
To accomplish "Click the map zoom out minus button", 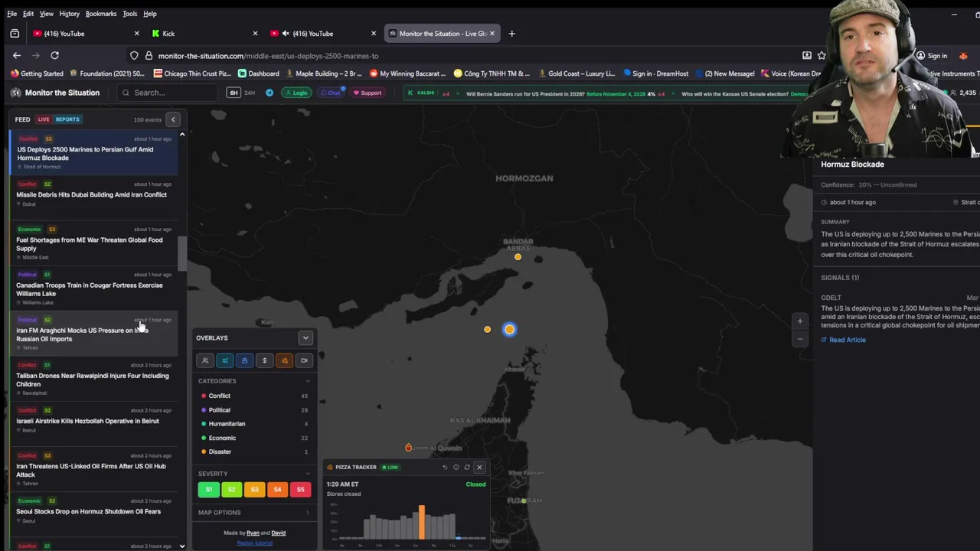I will [799, 338].
